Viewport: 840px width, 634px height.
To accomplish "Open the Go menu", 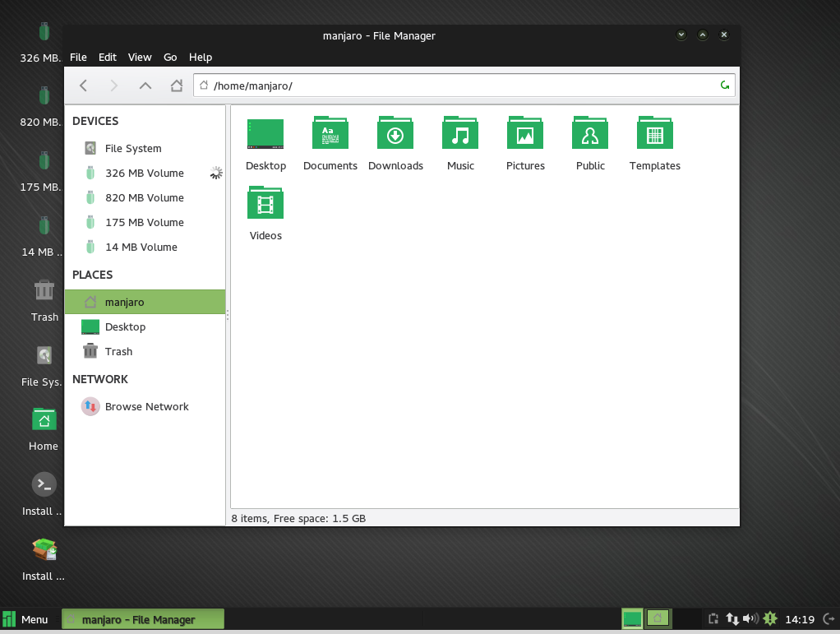I will pyautogui.click(x=170, y=58).
